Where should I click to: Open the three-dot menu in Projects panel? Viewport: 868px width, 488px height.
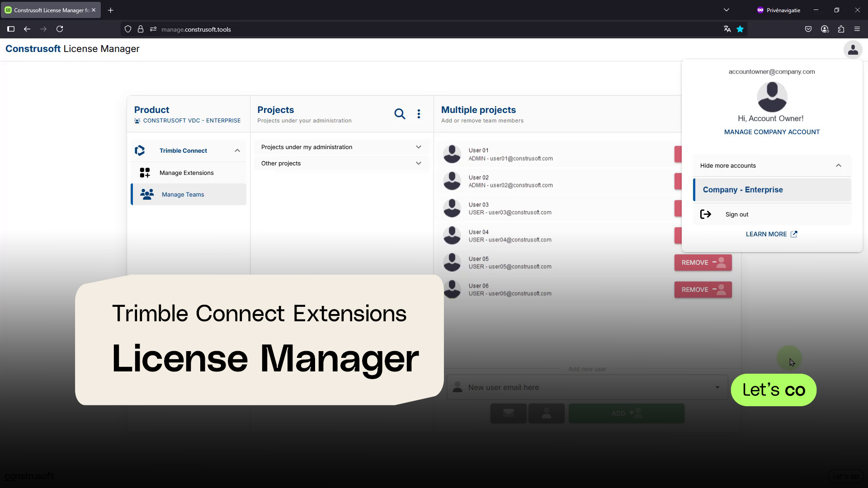click(x=419, y=114)
